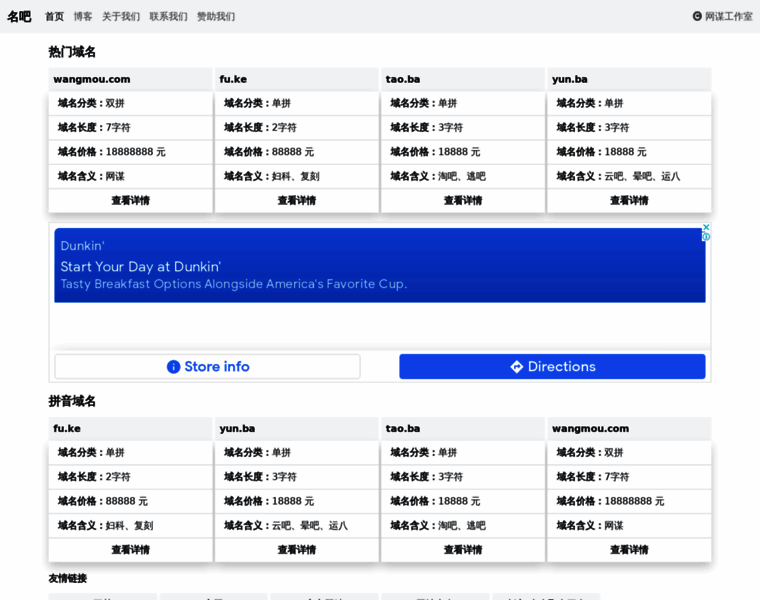View details of wangmou.com in 热门域名
The width and height of the screenshot is (760, 600).
130,201
